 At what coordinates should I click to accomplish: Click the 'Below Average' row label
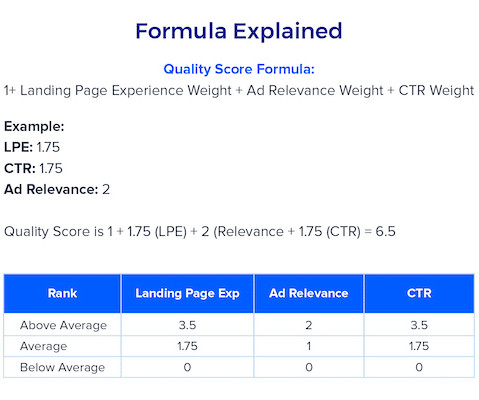[62, 367]
